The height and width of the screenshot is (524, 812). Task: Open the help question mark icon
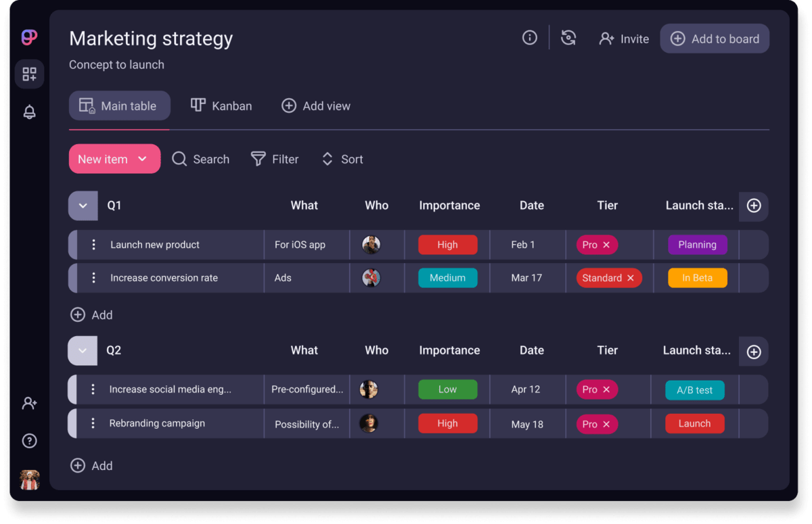coord(29,440)
